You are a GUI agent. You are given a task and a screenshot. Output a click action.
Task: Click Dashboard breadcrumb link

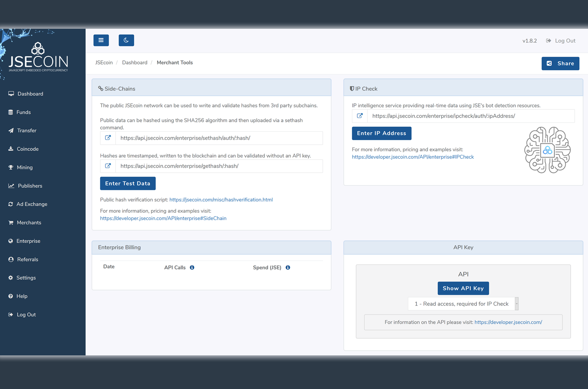point(135,63)
